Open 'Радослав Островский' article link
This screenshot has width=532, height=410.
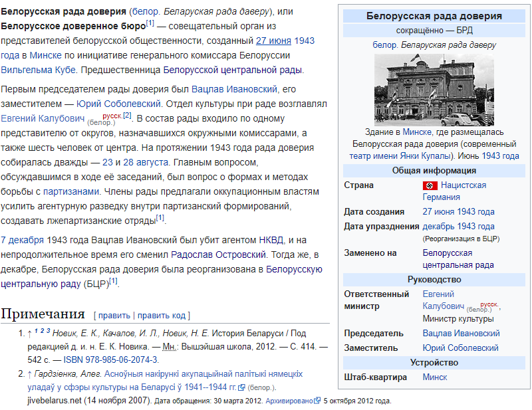coord(218,255)
